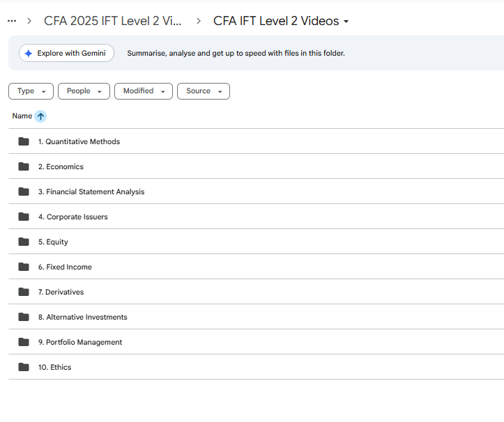The image size is (504, 422).
Task: Click the folder icon beside Quantitative Methods
Action: [24, 141]
